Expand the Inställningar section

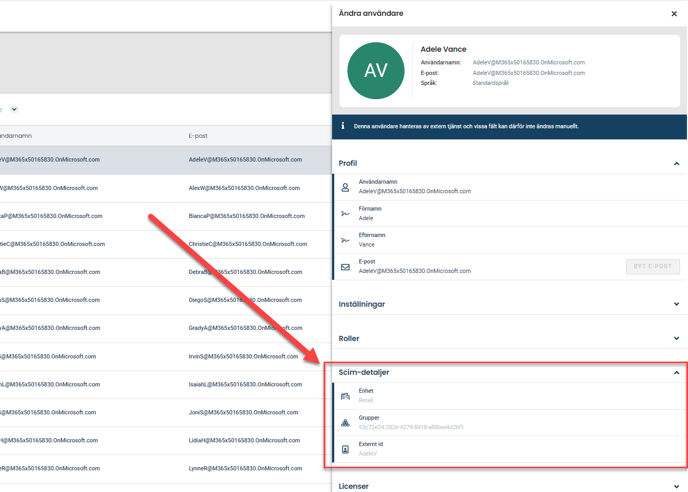(676, 304)
